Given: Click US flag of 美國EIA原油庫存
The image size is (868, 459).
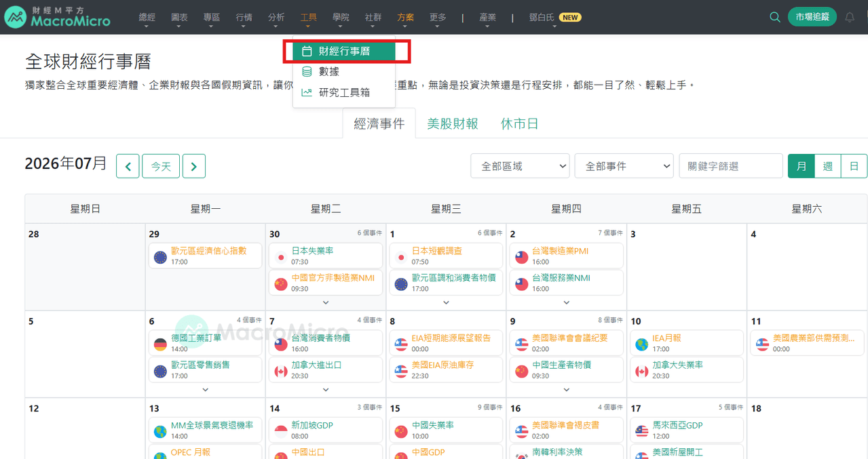Looking at the screenshot, I should 400,372.
